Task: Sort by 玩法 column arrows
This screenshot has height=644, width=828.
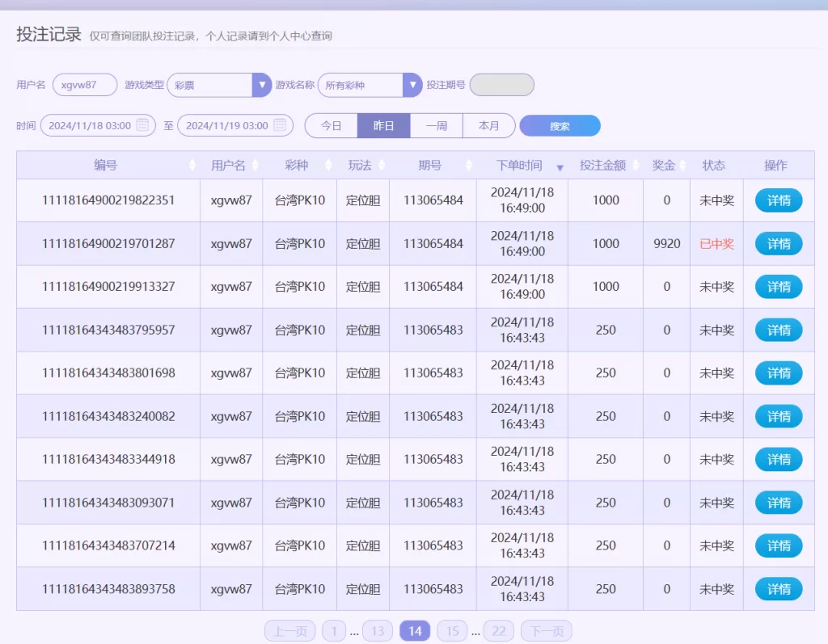Action: [382, 165]
